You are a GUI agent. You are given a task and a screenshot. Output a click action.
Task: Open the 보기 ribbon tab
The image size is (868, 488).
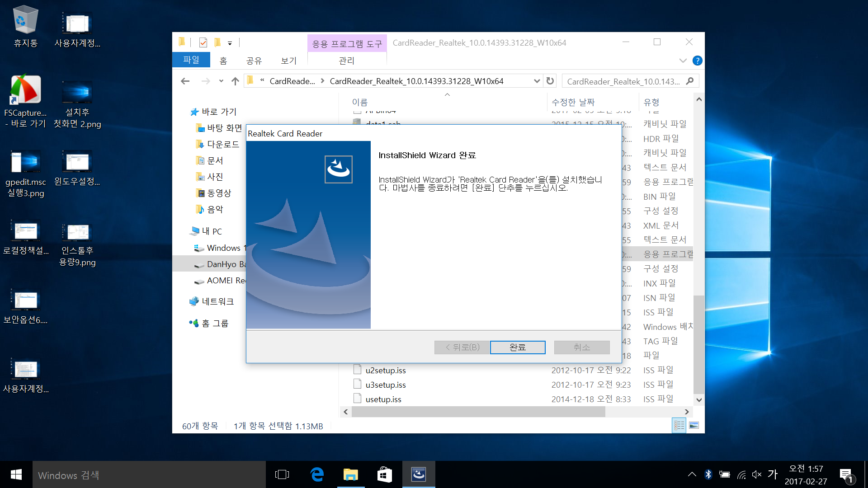(289, 60)
